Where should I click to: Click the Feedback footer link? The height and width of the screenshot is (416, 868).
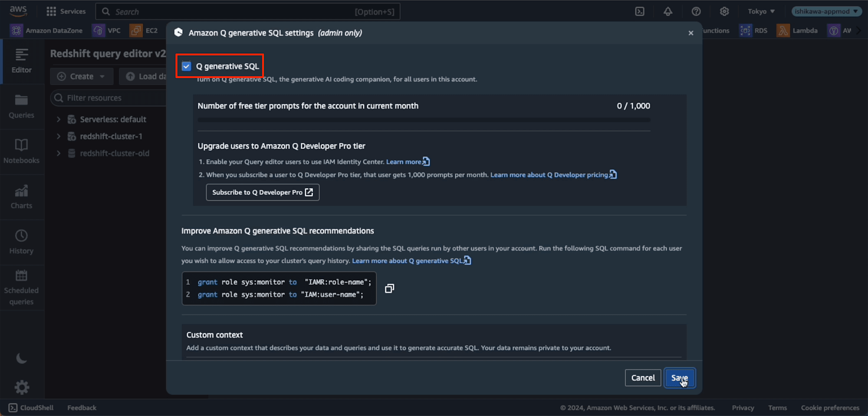[x=82, y=408]
